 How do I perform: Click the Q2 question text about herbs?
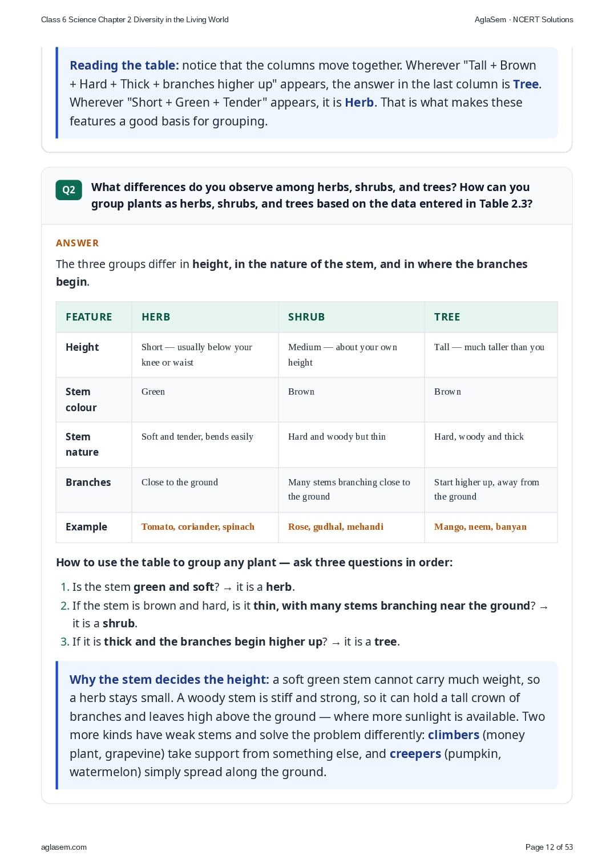click(x=312, y=196)
